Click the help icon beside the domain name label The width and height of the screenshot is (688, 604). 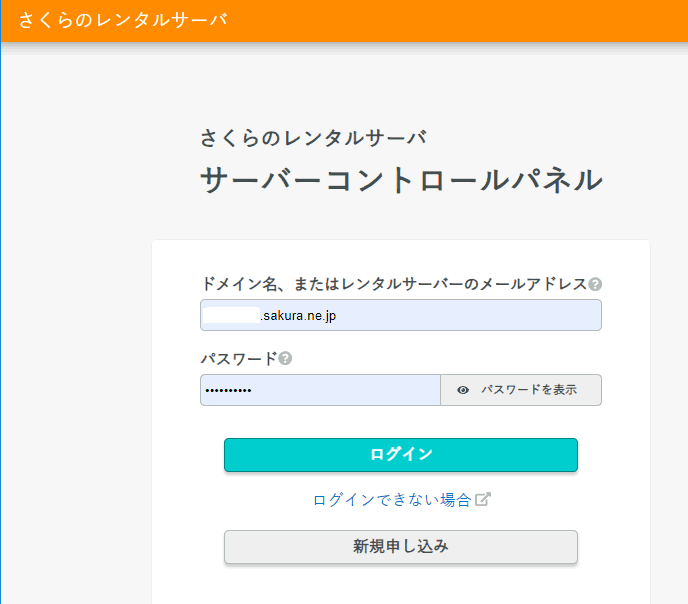pos(595,284)
